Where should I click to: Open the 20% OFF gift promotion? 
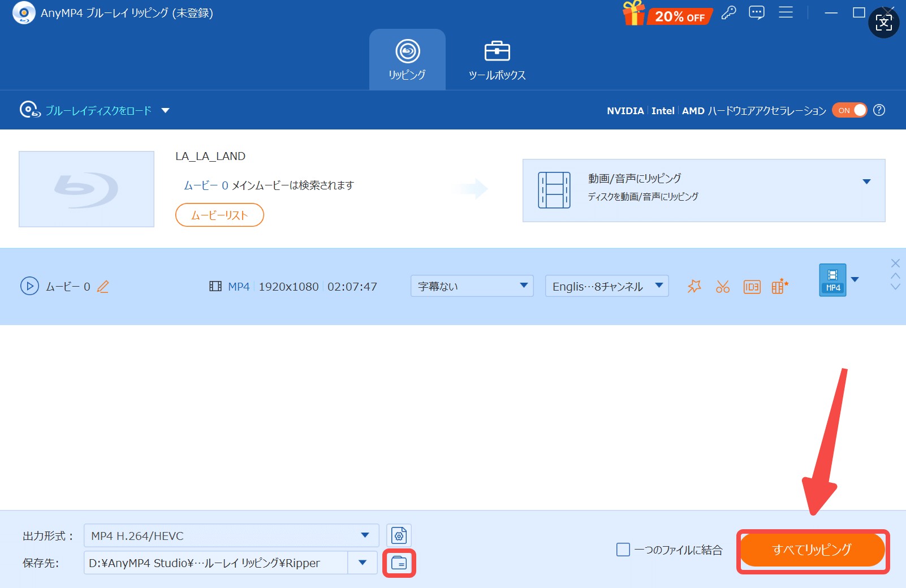click(x=667, y=14)
